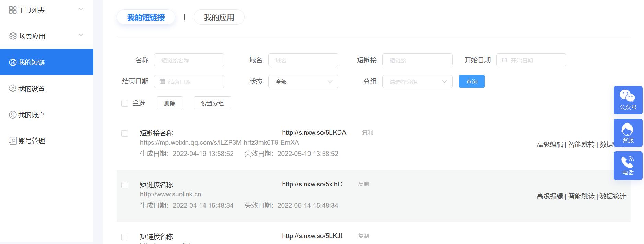Click short URL http://s.nxw.so/5xlhC
This screenshot has height=244, width=644.
tap(312, 184)
